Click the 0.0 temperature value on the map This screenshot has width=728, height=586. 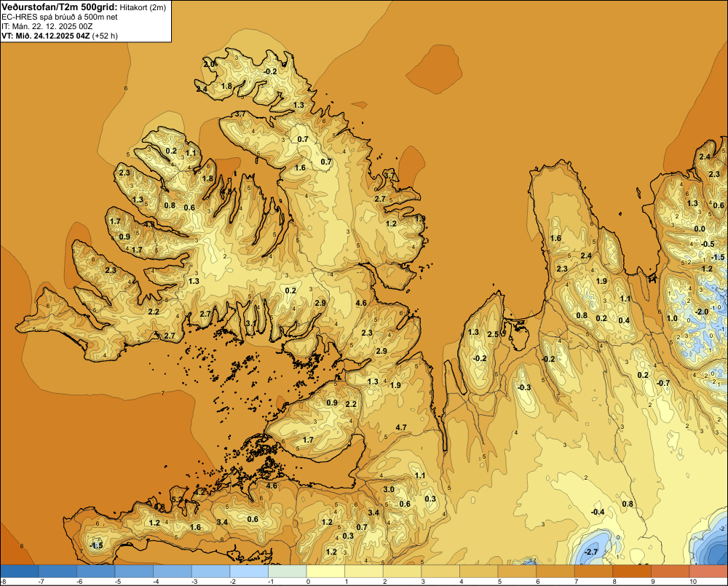click(699, 229)
